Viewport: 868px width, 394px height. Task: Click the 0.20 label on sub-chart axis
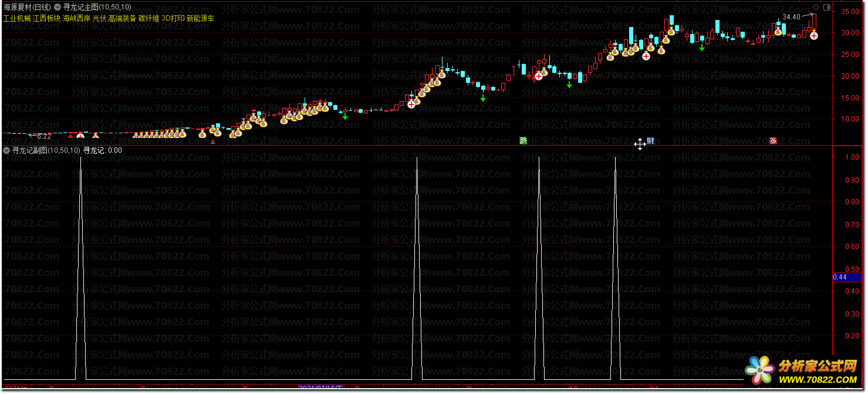point(852,336)
